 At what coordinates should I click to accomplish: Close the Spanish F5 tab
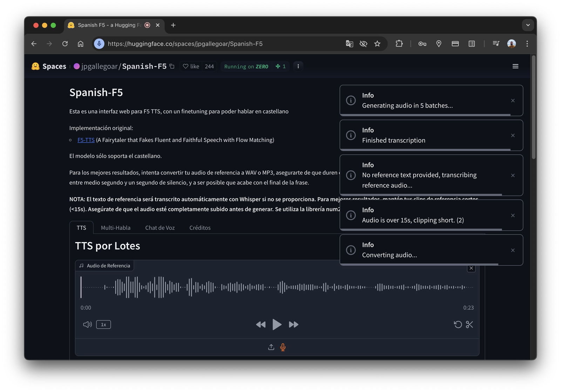[x=158, y=25]
